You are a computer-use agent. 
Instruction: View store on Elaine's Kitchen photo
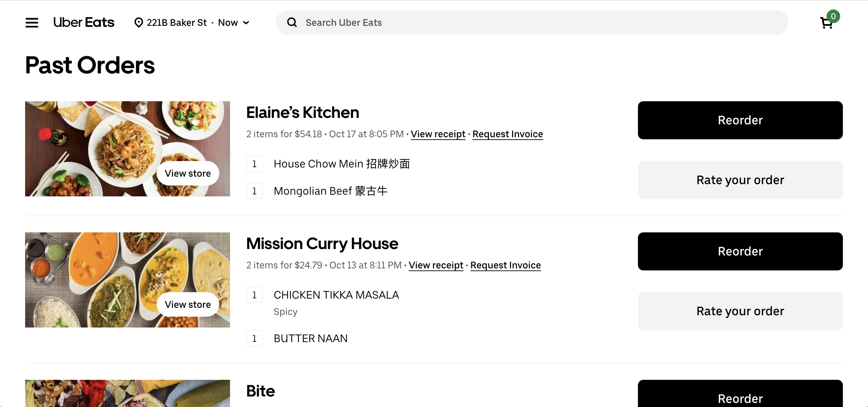point(188,174)
